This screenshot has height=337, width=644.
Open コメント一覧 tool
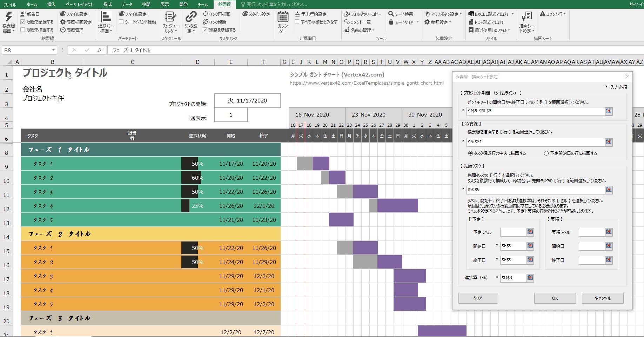click(x=357, y=22)
